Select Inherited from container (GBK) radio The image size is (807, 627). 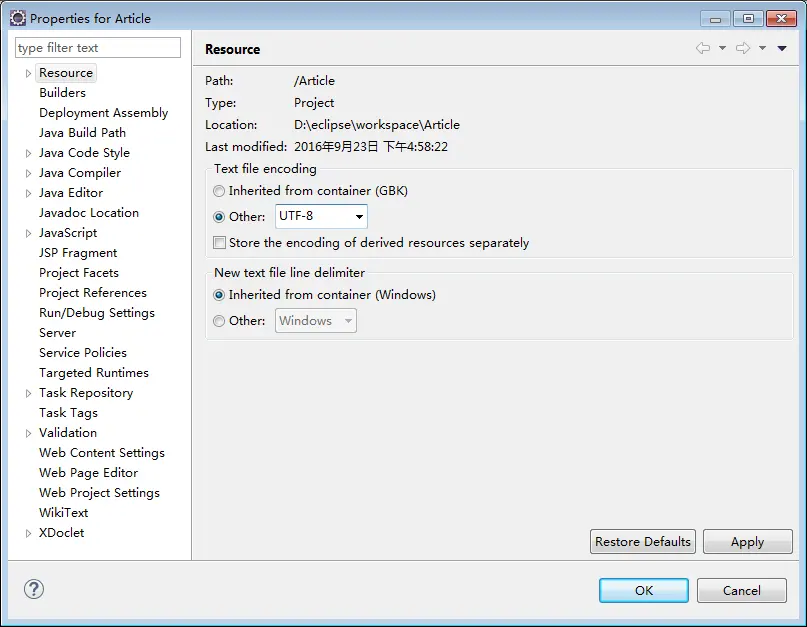coord(219,191)
